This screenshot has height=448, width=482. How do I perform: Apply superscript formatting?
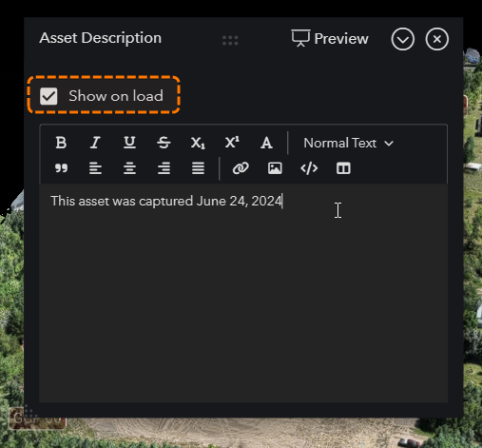coord(232,143)
